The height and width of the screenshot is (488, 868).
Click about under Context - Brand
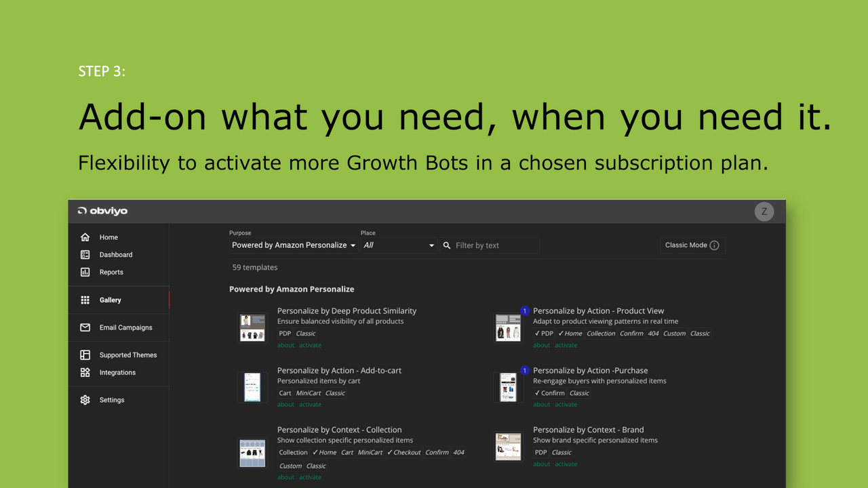[542, 464]
